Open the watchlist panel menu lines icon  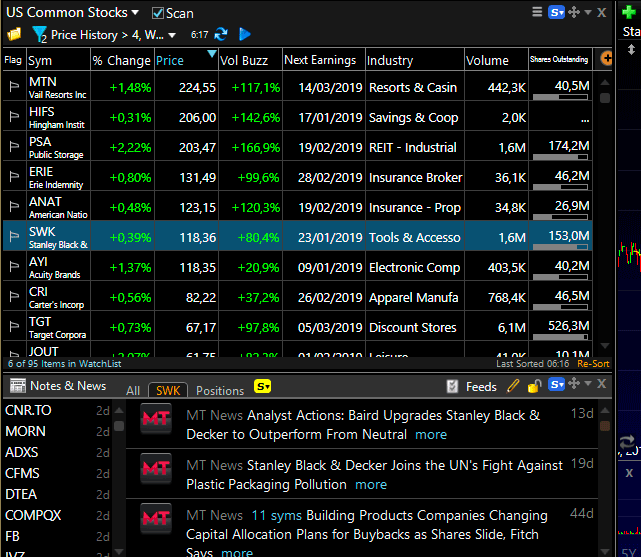coord(537,12)
